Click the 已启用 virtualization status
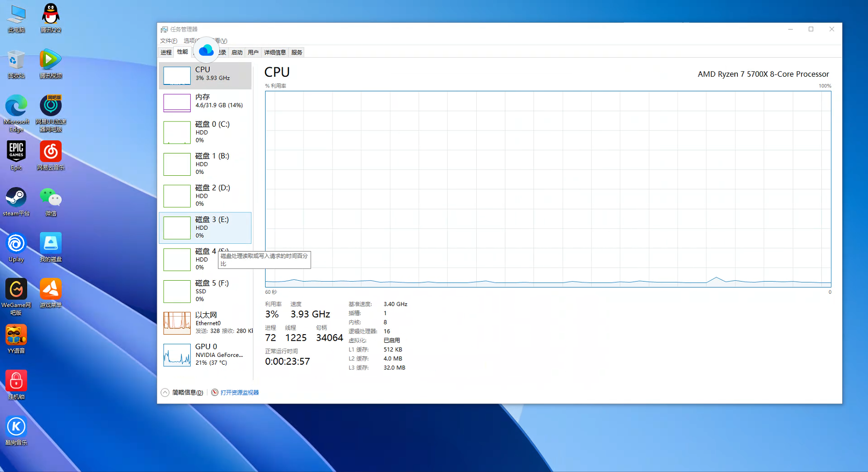Viewport: 868px width, 472px height. pos(392,340)
